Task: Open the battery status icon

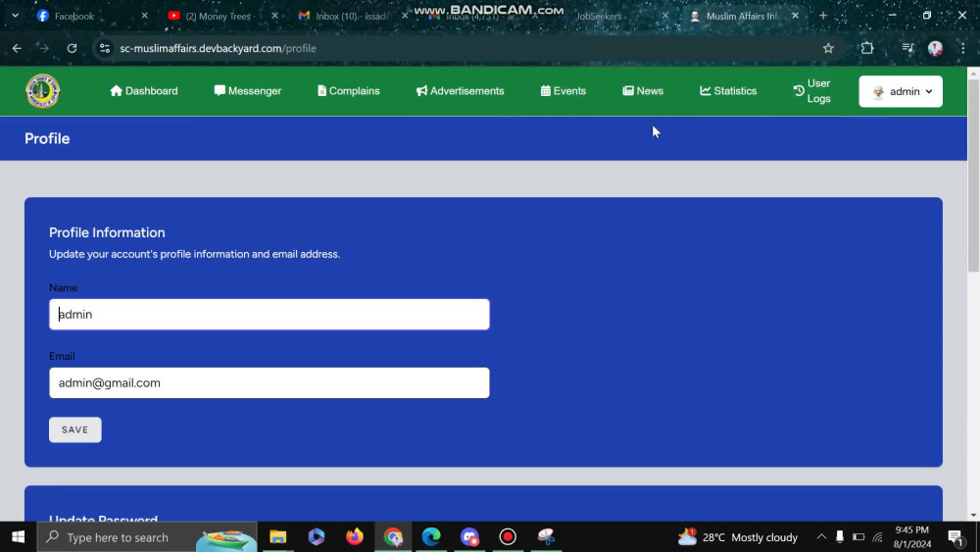Action: coord(858,537)
